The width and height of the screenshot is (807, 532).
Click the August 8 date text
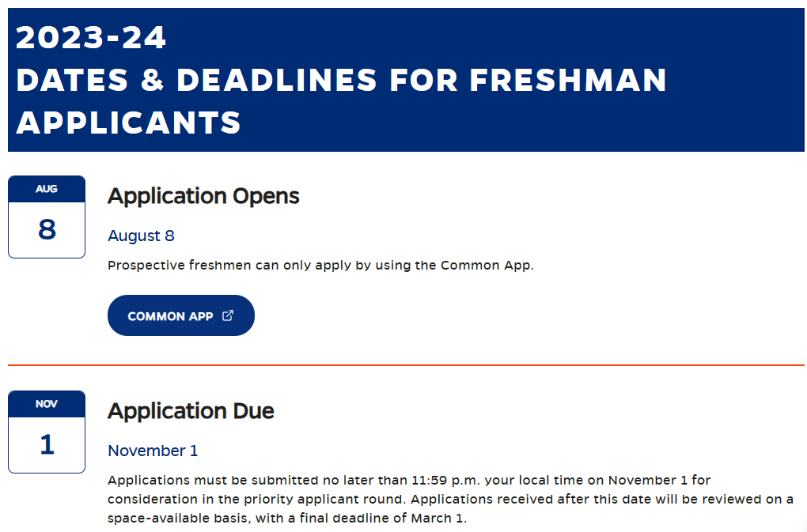click(141, 236)
